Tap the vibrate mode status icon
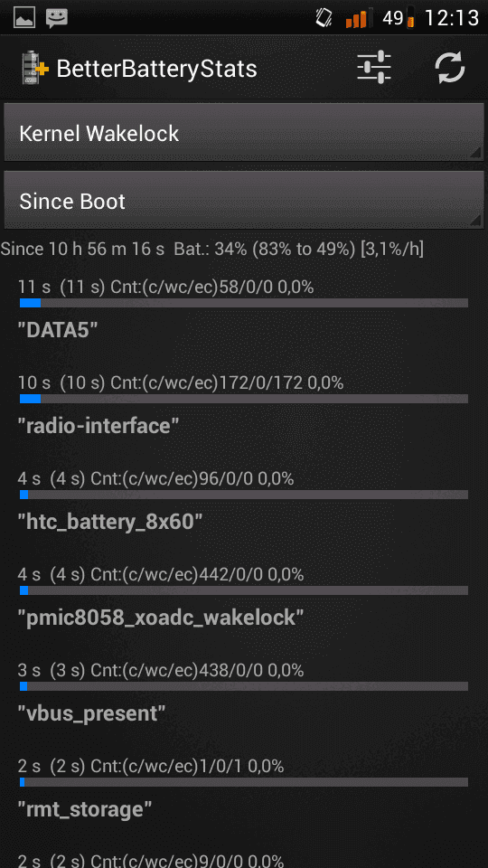Screen dimensions: 488x868 [x=324, y=18]
